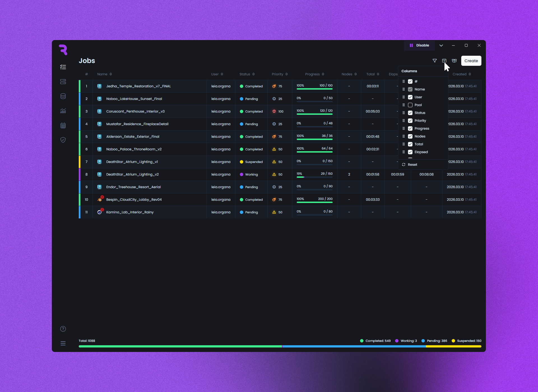Toggle the columns layout icon
538x392 pixels.
pos(444,61)
